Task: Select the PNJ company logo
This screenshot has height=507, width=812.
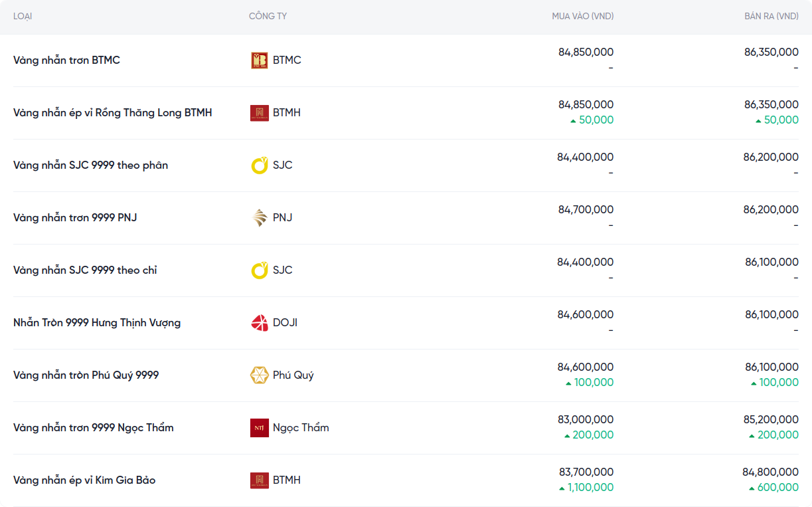Action: pos(259,218)
